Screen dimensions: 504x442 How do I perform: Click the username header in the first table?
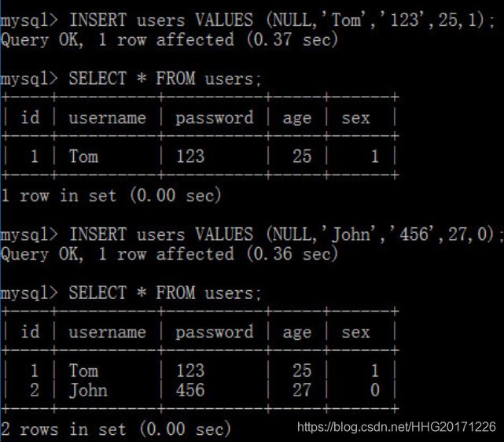(x=108, y=118)
